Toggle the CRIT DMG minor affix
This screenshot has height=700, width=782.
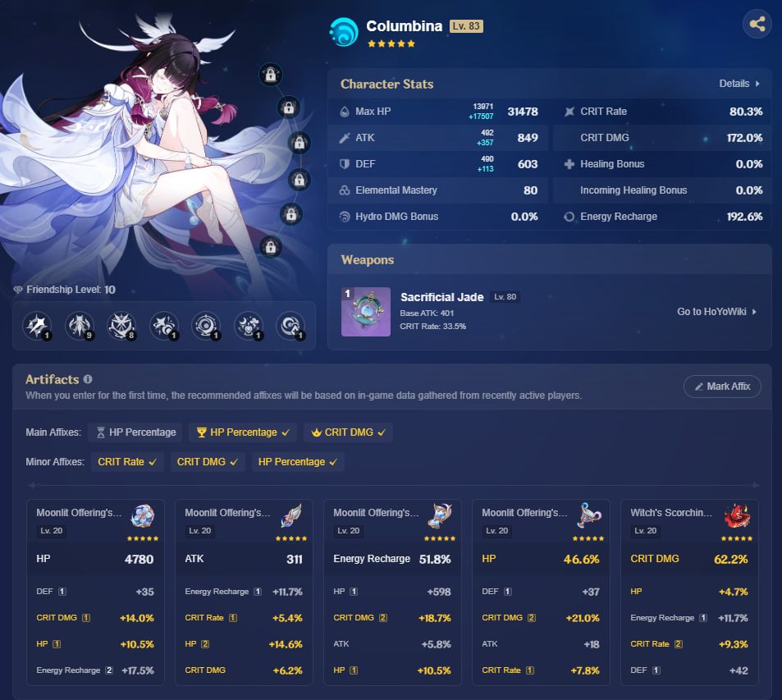point(207,461)
